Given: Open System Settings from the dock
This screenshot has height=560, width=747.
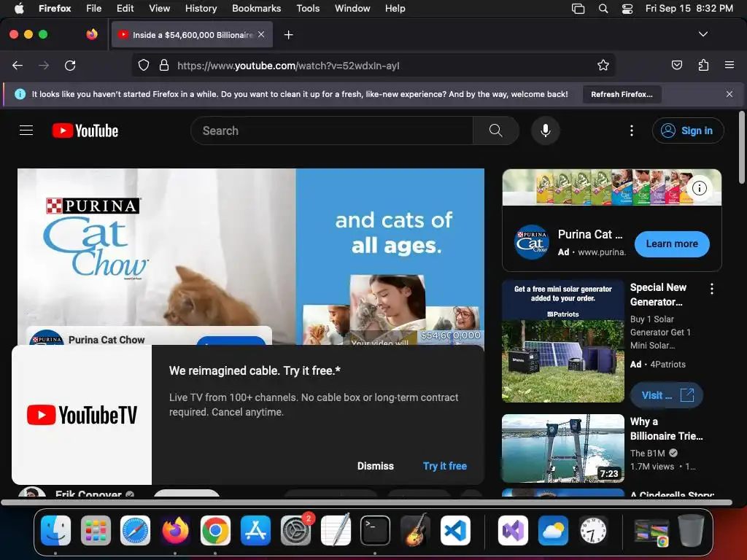Looking at the screenshot, I should point(295,530).
